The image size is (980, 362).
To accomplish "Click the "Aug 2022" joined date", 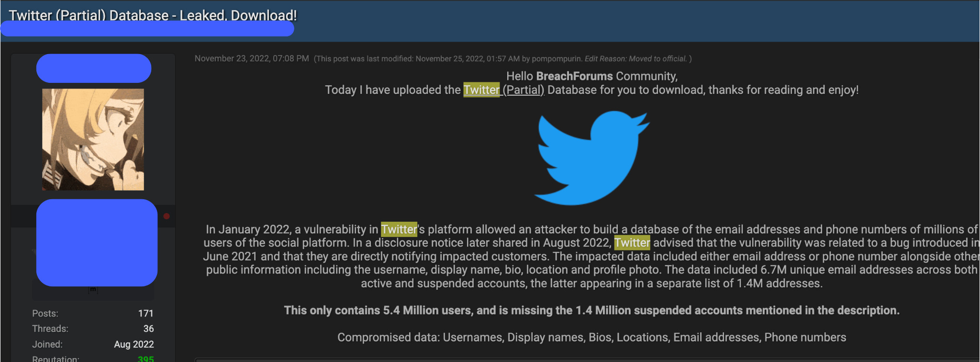I will (134, 344).
